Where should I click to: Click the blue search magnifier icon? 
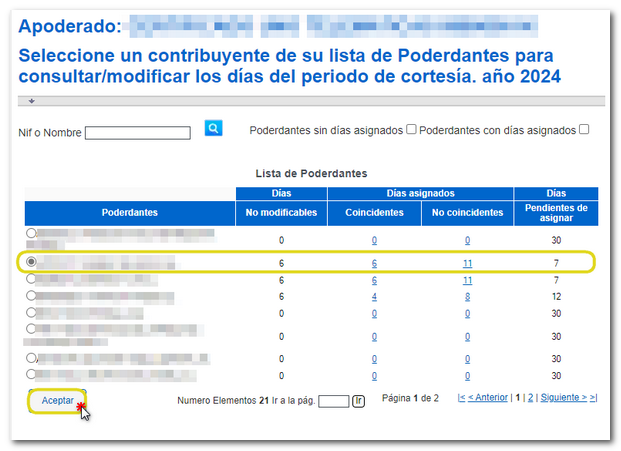(x=213, y=128)
